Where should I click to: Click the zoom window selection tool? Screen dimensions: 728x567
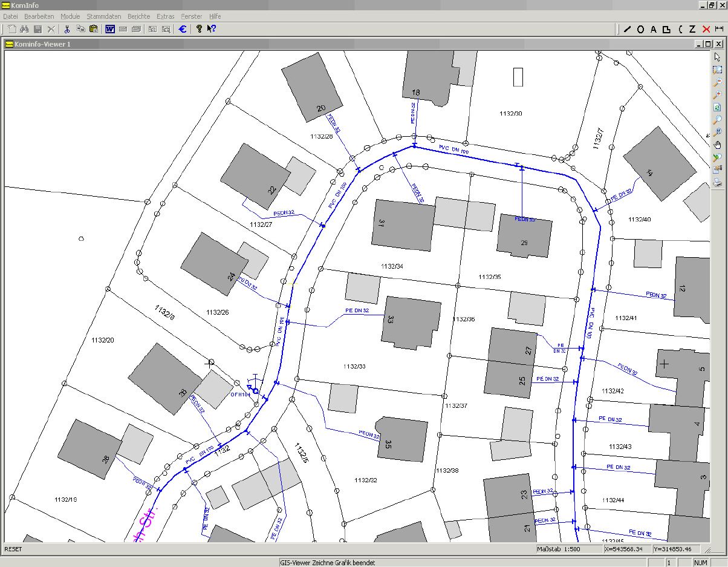click(717, 70)
